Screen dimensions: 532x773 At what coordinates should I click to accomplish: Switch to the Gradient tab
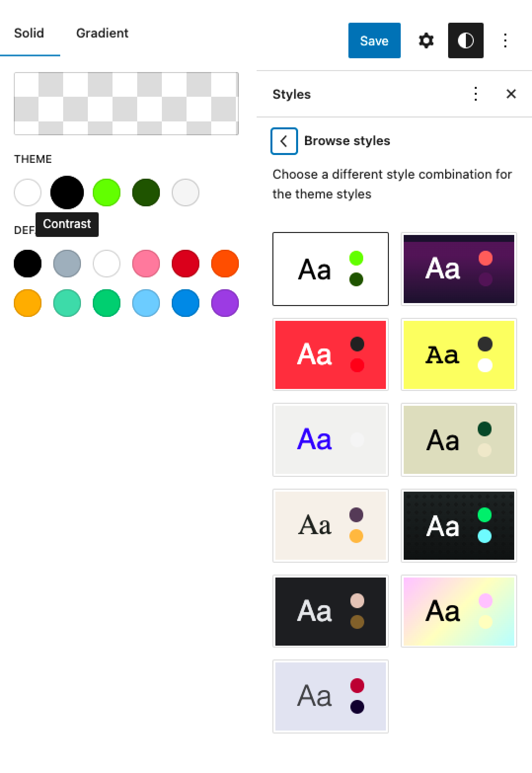click(102, 33)
